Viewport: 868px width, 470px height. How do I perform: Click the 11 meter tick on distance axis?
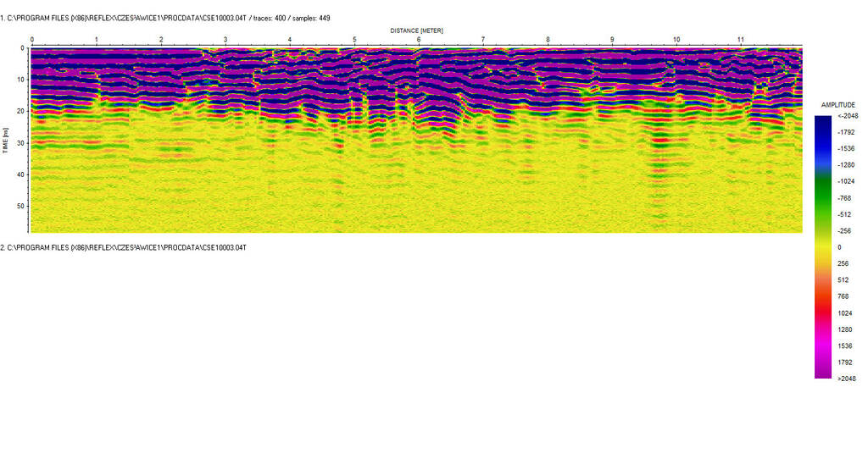[740, 40]
